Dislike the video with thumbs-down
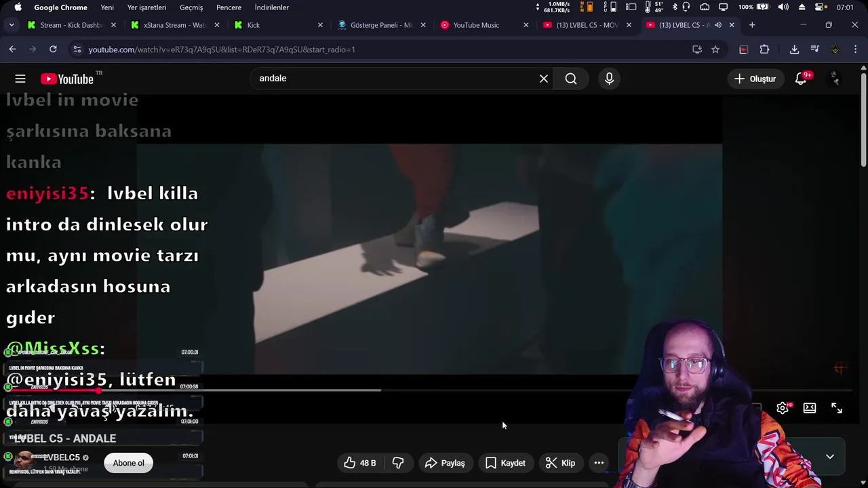Viewport: 868px width, 488px height. tap(398, 463)
